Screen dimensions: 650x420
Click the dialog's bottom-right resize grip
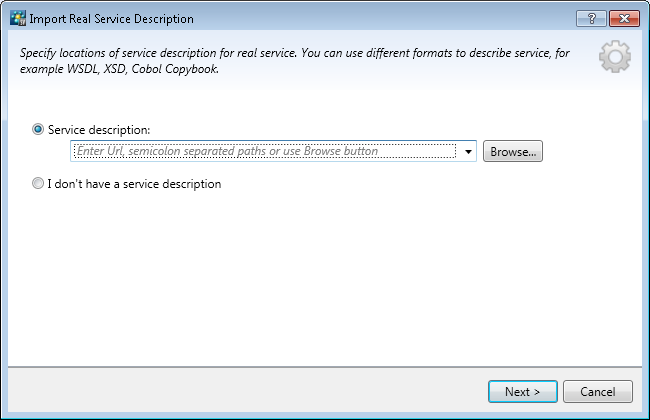click(x=643, y=413)
